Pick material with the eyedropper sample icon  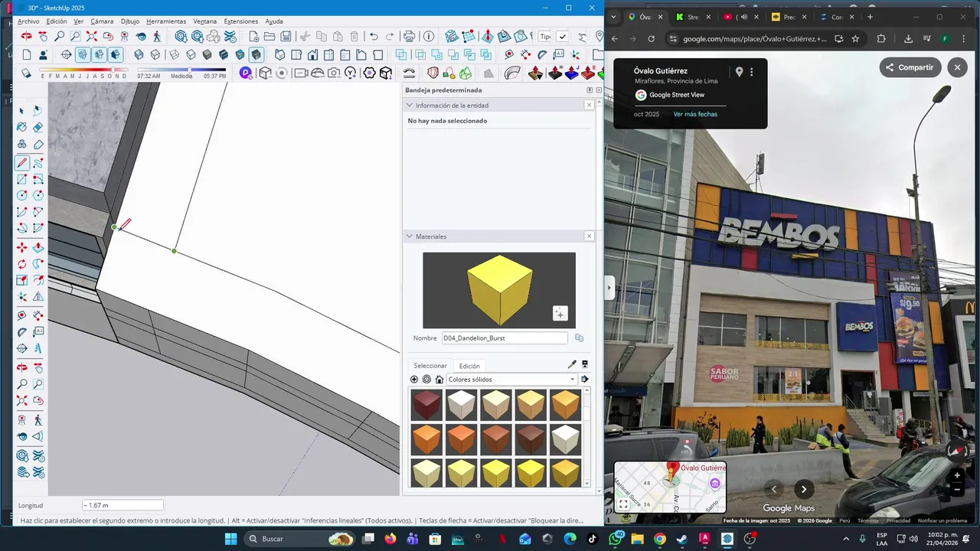click(572, 364)
